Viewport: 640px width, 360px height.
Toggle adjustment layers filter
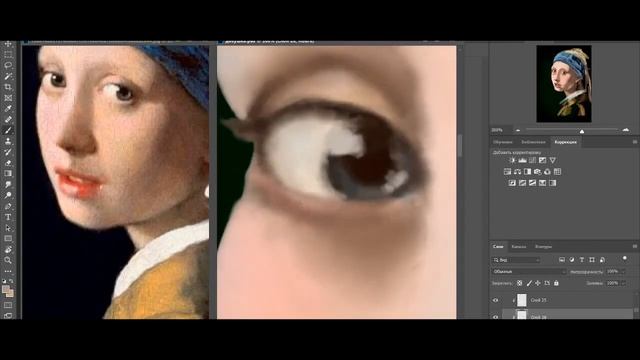pos(572,260)
